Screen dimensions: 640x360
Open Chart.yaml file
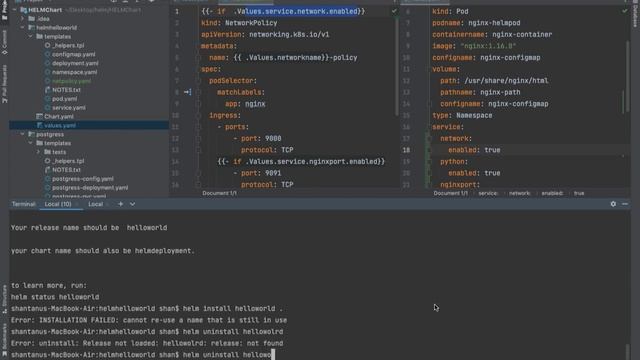[x=58, y=117]
